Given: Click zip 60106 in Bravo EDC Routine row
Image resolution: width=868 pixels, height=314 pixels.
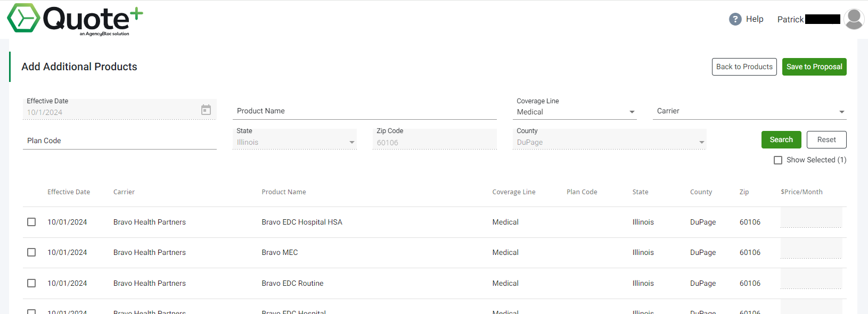Looking at the screenshot, I should coord(750,283).
